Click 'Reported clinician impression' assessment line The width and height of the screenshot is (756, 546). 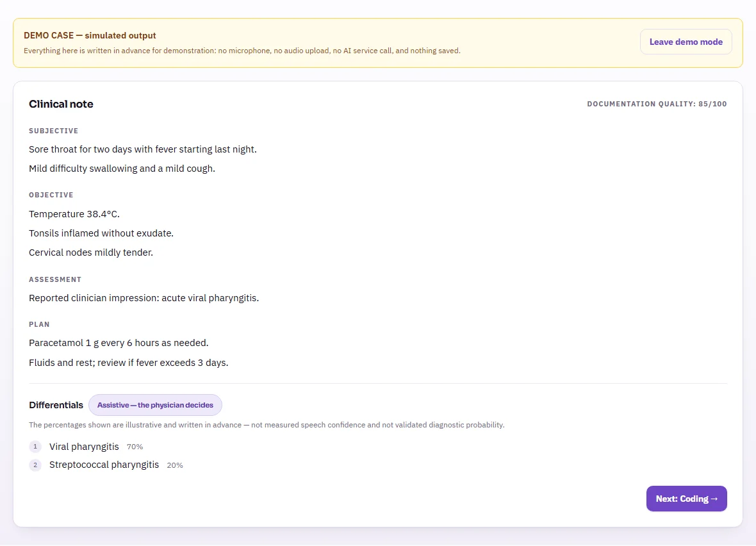point(144,298)
